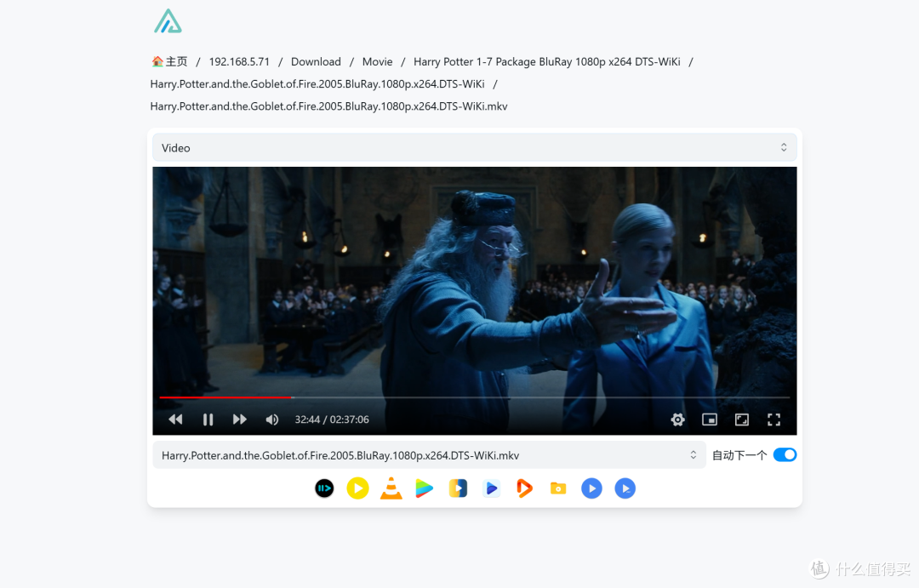
Task: Rewind the video with the backward button
Action: [x=175, y=420]
